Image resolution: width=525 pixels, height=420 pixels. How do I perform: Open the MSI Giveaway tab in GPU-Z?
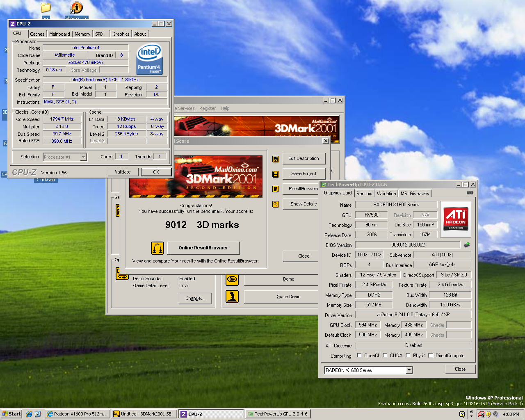coord(415,194)
